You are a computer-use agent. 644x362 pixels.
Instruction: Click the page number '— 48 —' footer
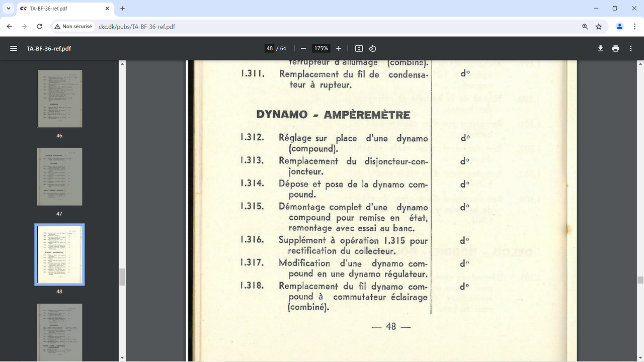[x=391, y=327]
